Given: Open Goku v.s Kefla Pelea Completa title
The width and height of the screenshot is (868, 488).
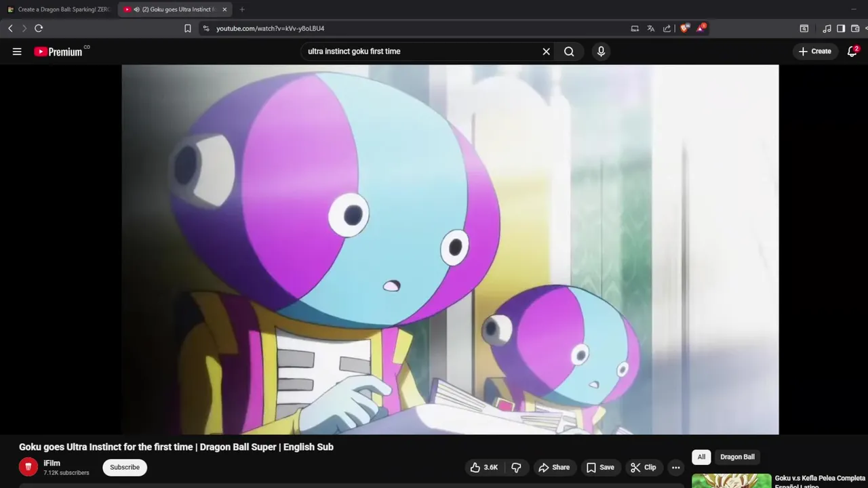Looking at the screenshot, I should [x=820, y=481].
